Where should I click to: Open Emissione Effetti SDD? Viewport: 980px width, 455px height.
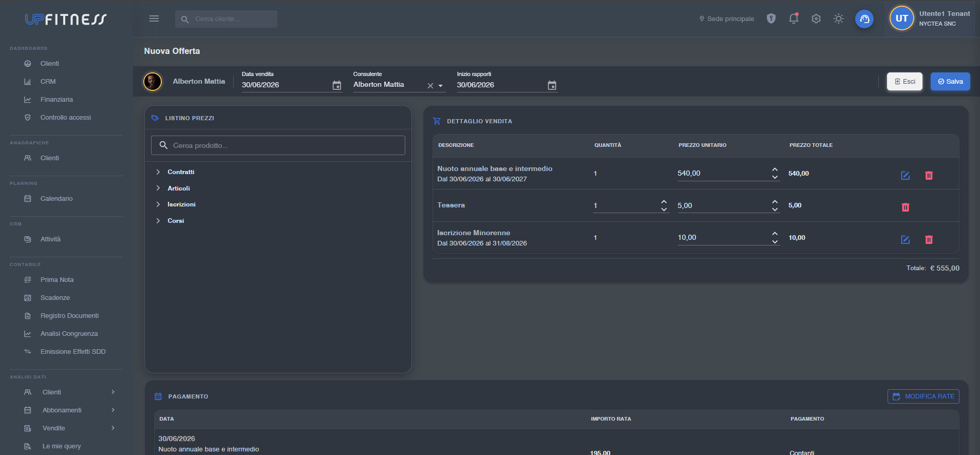pyautogui.click(x=73, y=352)
